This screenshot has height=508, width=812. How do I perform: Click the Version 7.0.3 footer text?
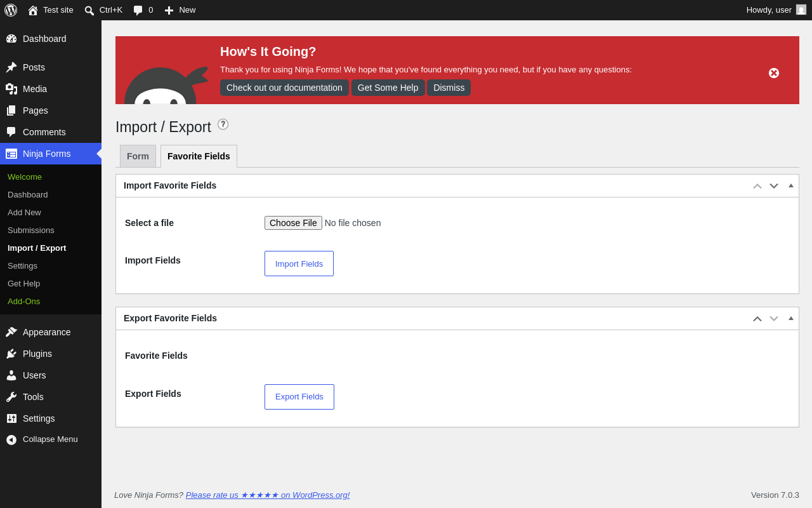click(775, 495)
